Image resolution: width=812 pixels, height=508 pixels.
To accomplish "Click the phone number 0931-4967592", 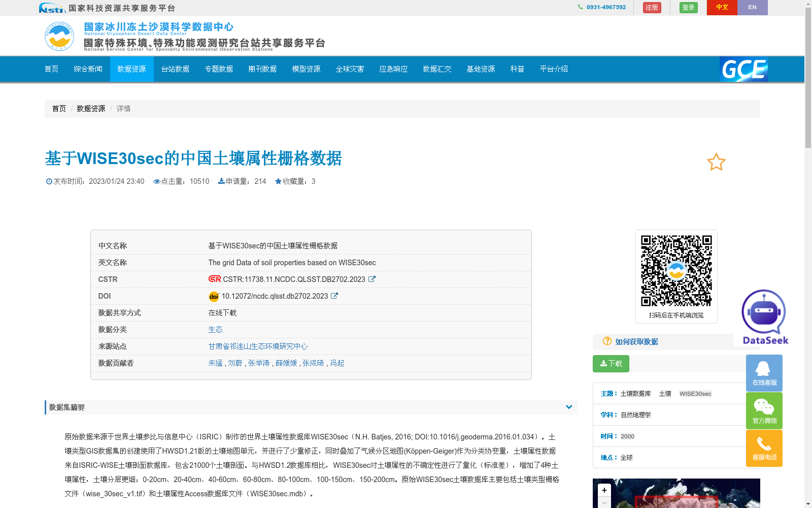I will tap(606, 7).
